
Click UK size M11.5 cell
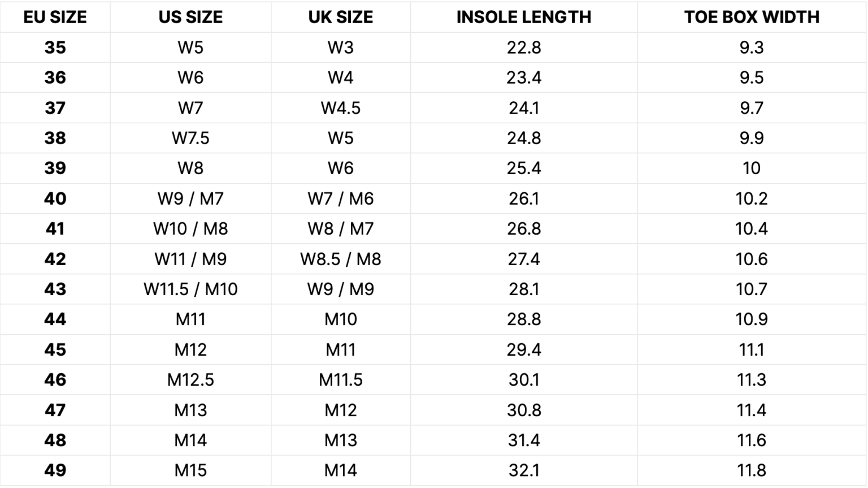(340, 379)
